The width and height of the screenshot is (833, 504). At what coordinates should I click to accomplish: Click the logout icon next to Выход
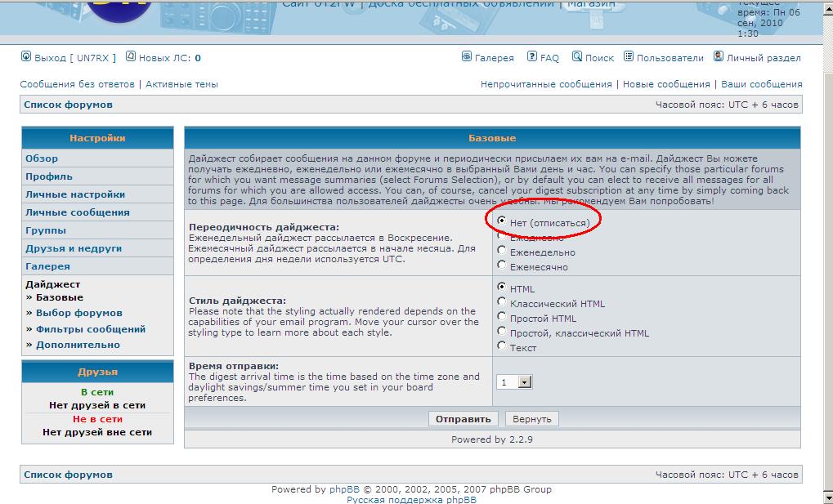coord(25,57)
